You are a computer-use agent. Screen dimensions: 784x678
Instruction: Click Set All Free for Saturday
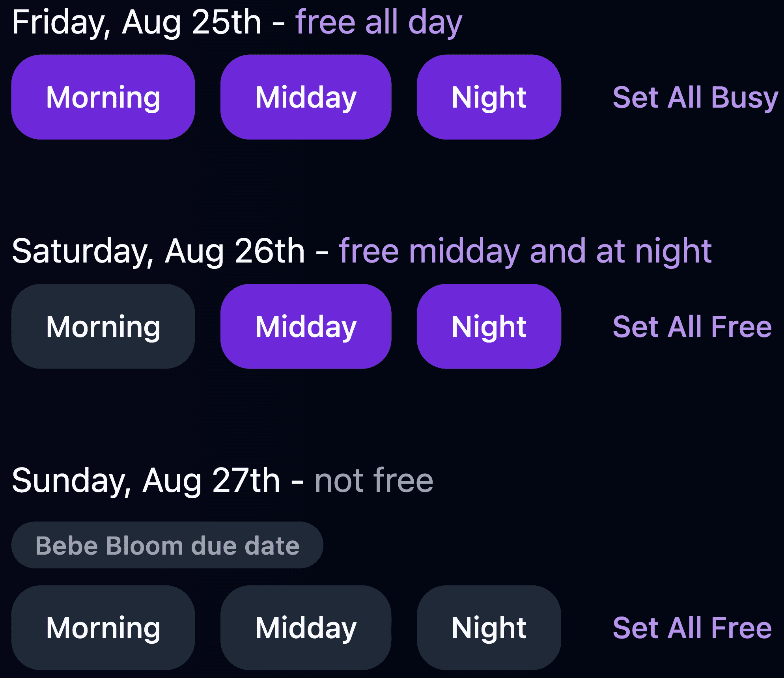pos(692,326)
